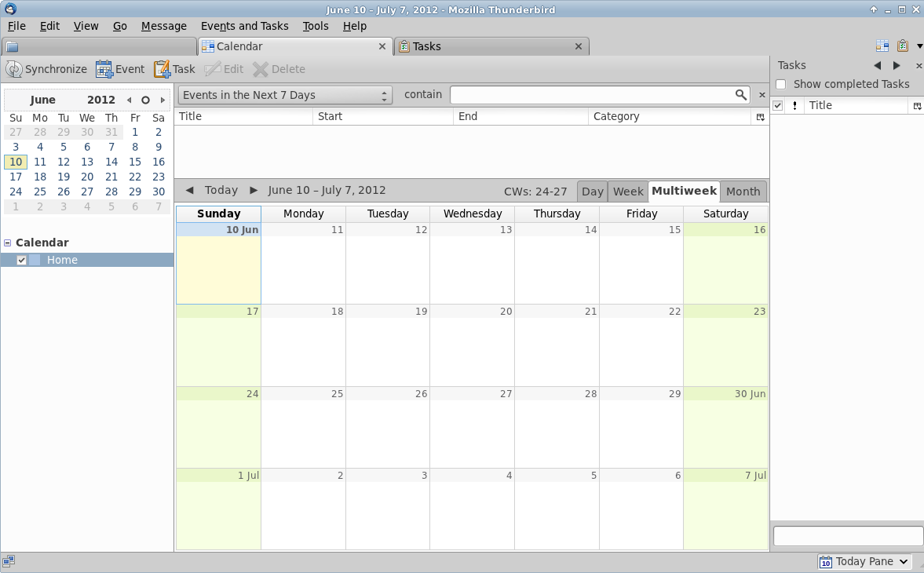
Task: Click the Thunderbird window menu icon
Action: tap(9, 9)
